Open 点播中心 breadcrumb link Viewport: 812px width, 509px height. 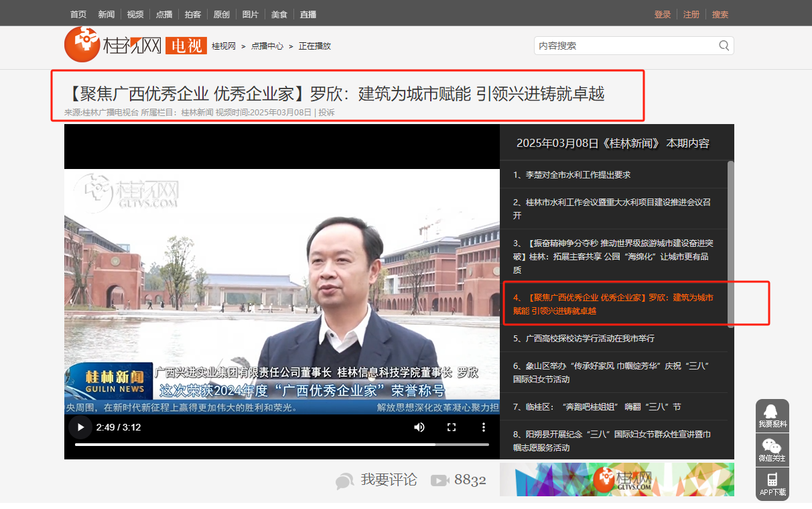tap(267, 46)
